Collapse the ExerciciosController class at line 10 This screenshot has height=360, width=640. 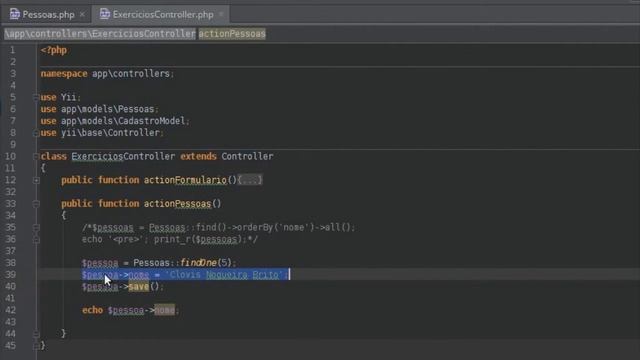point(36,156)
